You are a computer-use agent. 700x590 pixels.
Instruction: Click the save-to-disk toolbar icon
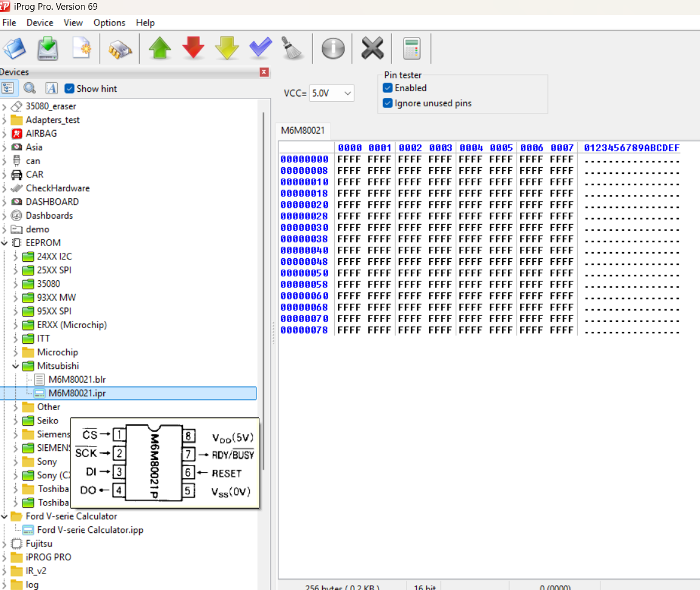[x=48, y=48]
